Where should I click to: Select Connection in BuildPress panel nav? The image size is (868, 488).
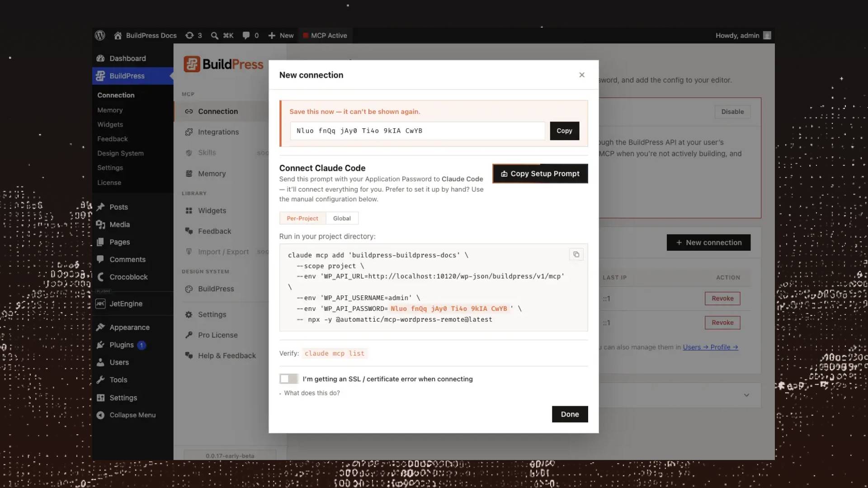point(218,111)
